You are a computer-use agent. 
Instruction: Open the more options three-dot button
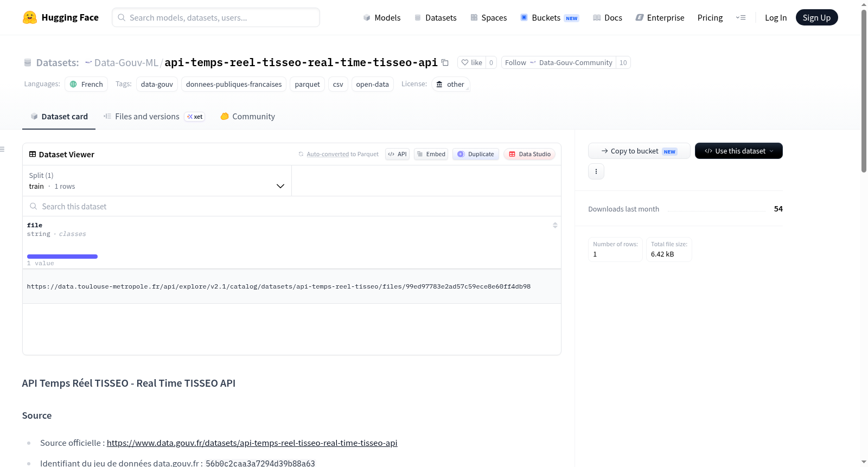[596, 171]
